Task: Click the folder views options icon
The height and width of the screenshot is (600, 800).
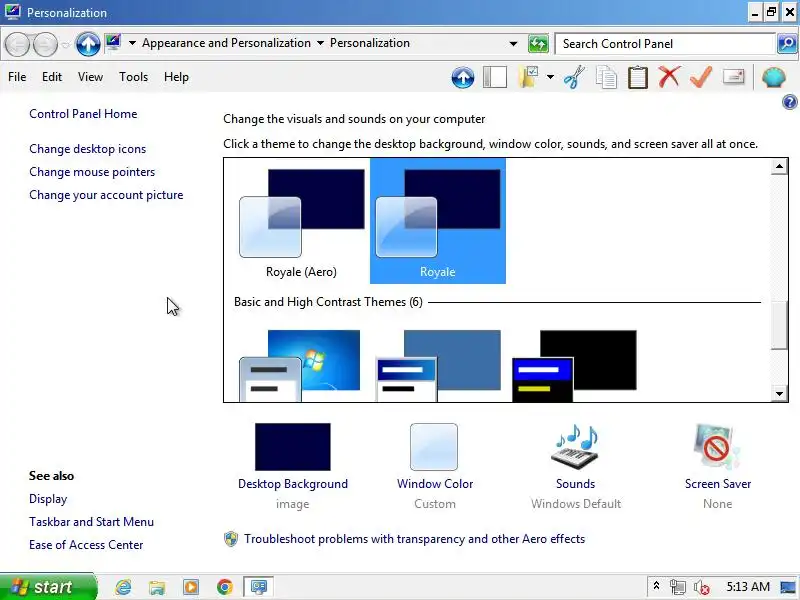Action: point(529,78)
